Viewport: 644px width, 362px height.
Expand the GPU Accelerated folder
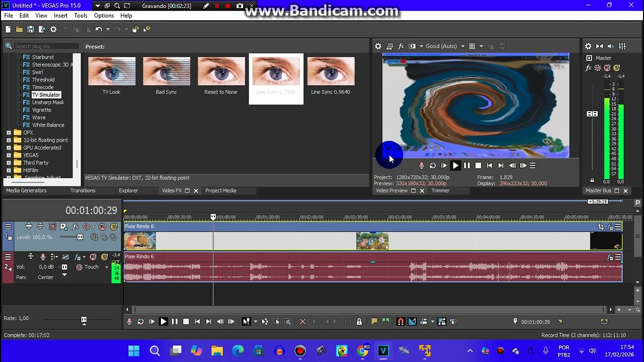point(9,148)
